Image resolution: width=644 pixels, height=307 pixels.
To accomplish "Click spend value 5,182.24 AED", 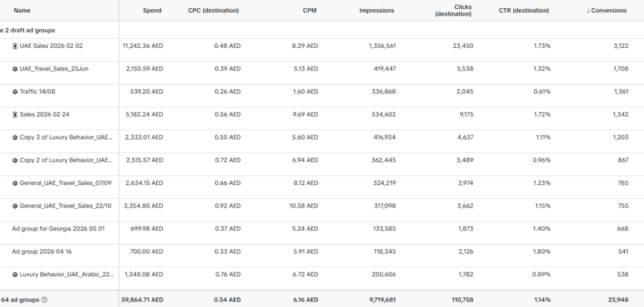I will coord(144,114).
